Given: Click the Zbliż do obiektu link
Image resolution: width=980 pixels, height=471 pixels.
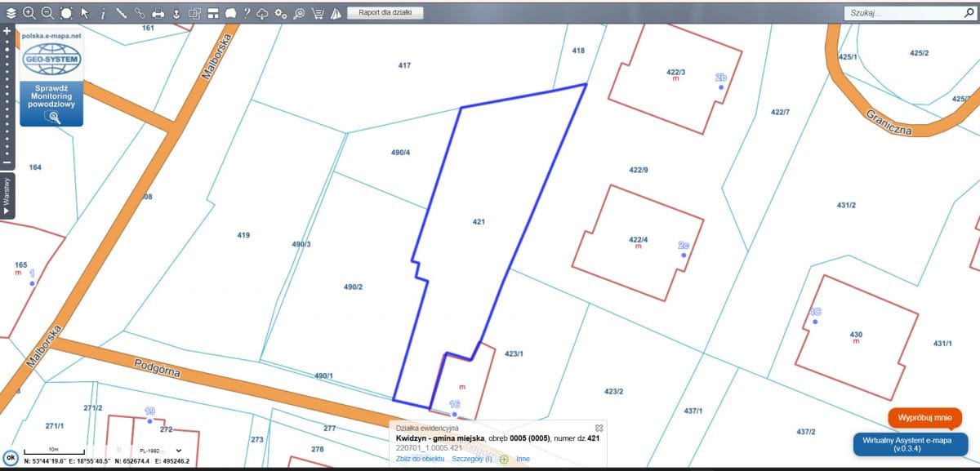Looking at the screenshot, I should click(420, 459).
